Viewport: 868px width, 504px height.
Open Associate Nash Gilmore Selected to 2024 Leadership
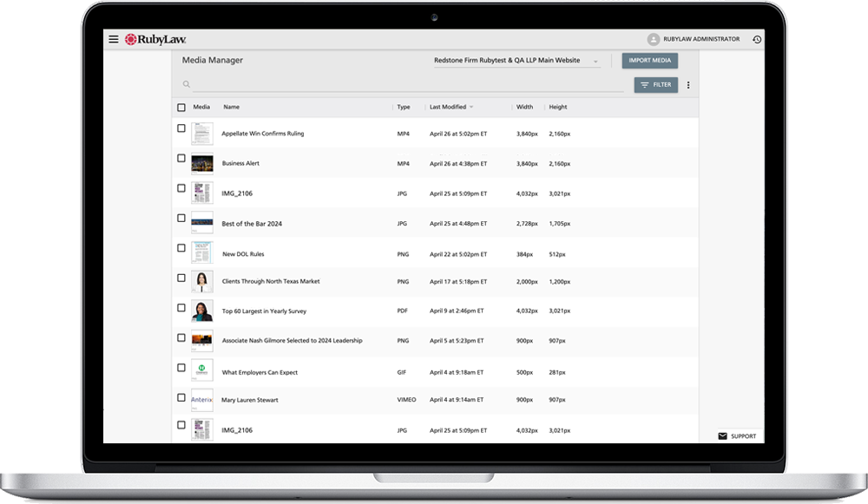coord(293,340)
